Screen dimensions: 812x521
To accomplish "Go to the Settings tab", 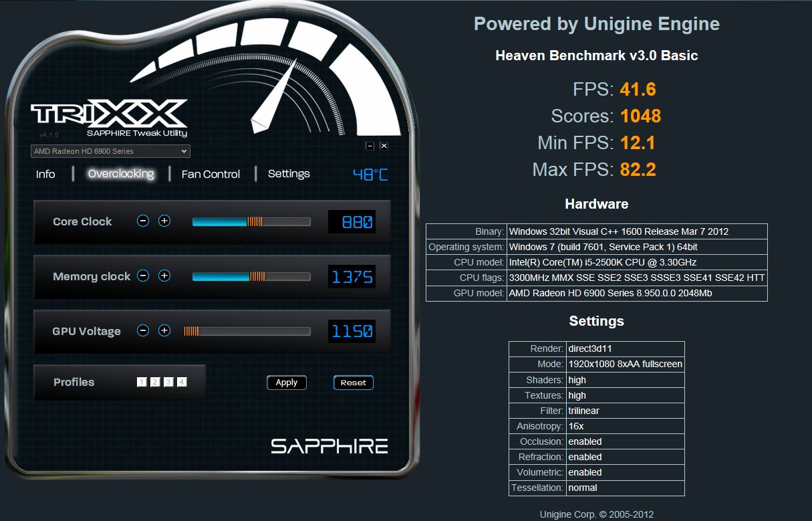I will click(x=289, y=174).
